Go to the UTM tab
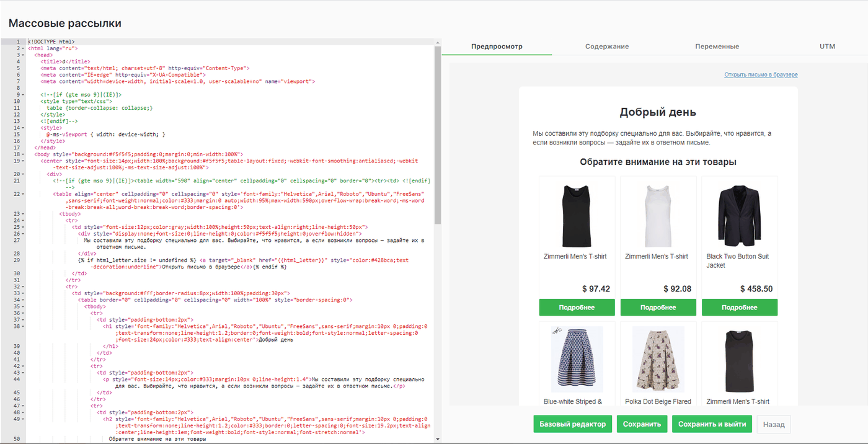The width and height of the screenshot is (868, 444). [x=827, y=47]
